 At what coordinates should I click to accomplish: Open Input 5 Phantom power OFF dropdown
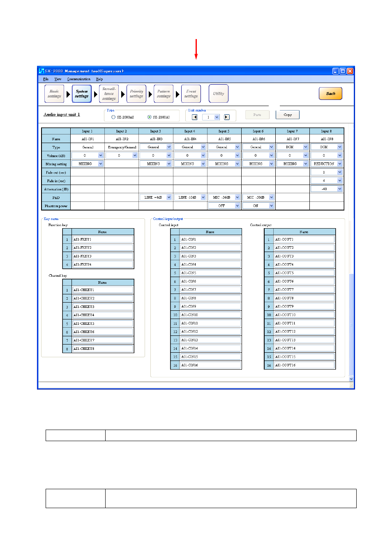click(237, 206)
